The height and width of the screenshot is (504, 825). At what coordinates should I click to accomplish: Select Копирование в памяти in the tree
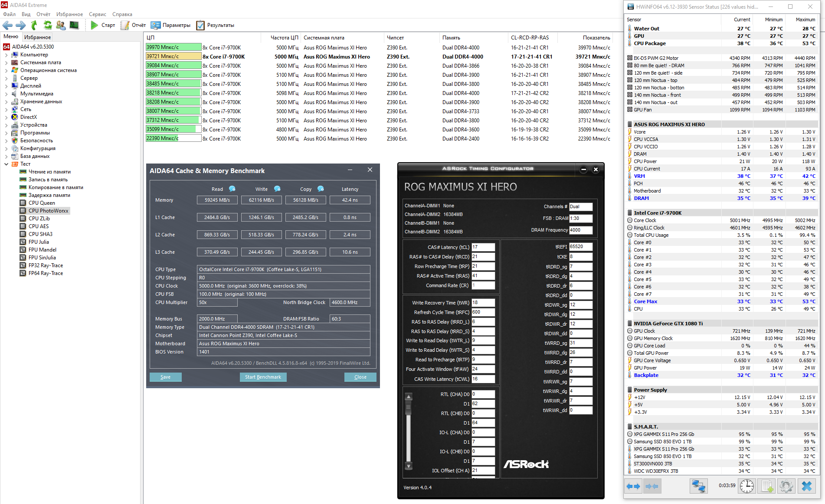[56, 187]
